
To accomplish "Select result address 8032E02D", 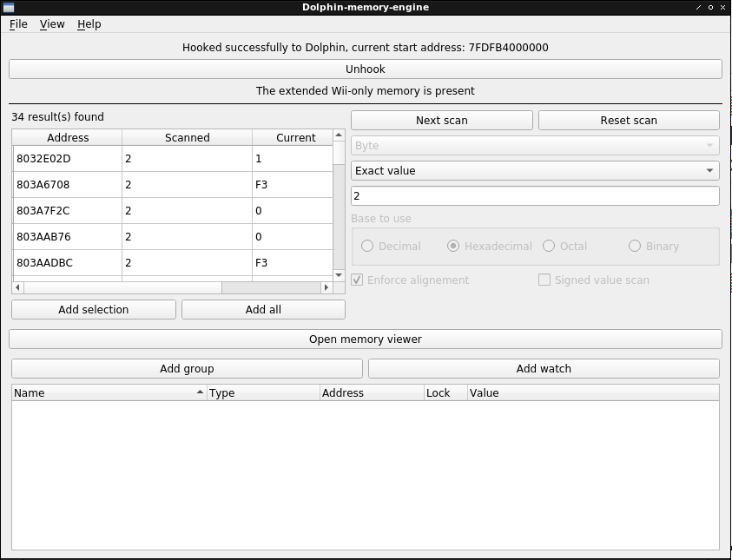I will 68,159.
